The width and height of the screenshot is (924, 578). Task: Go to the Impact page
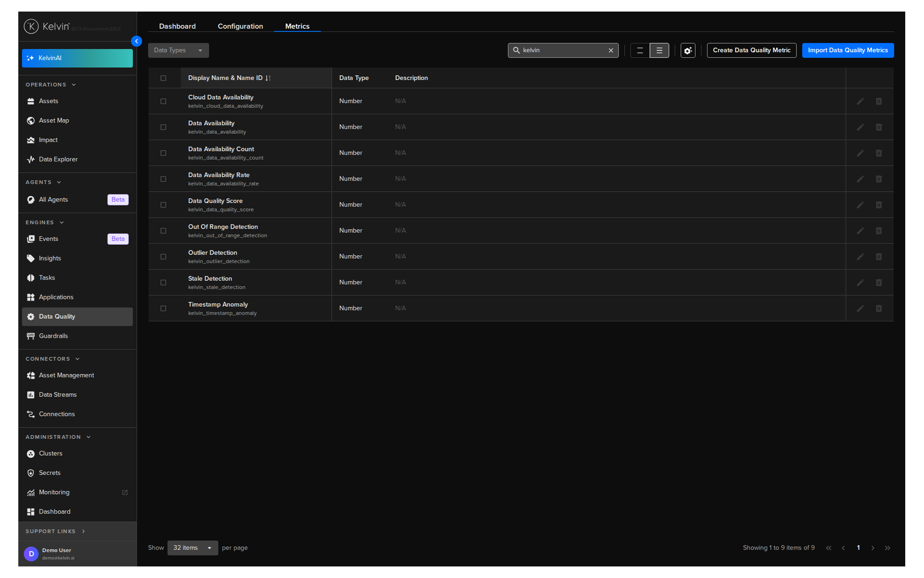[x=77, y=140]
